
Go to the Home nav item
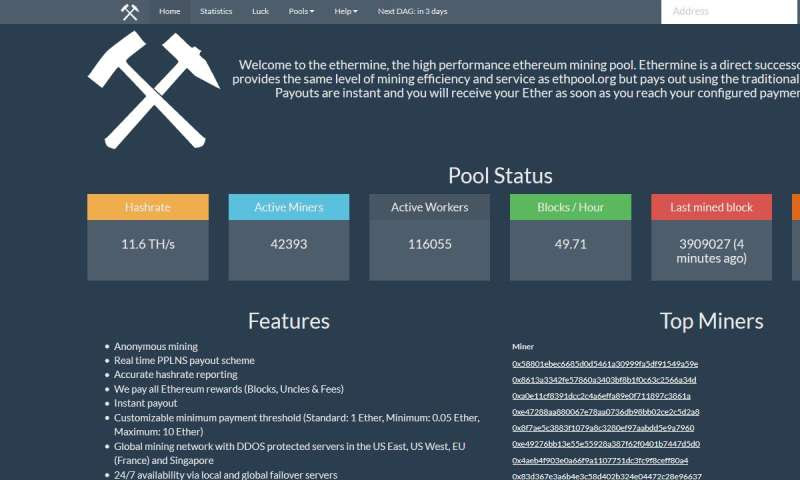pyautogui.click(x=169, y=11)
